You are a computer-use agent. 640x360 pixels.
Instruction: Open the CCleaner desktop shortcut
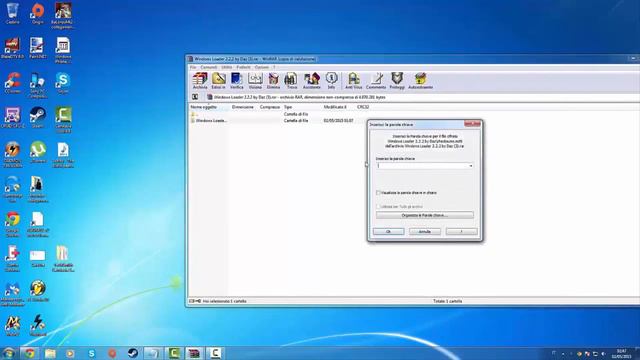[x=13, y=83]
